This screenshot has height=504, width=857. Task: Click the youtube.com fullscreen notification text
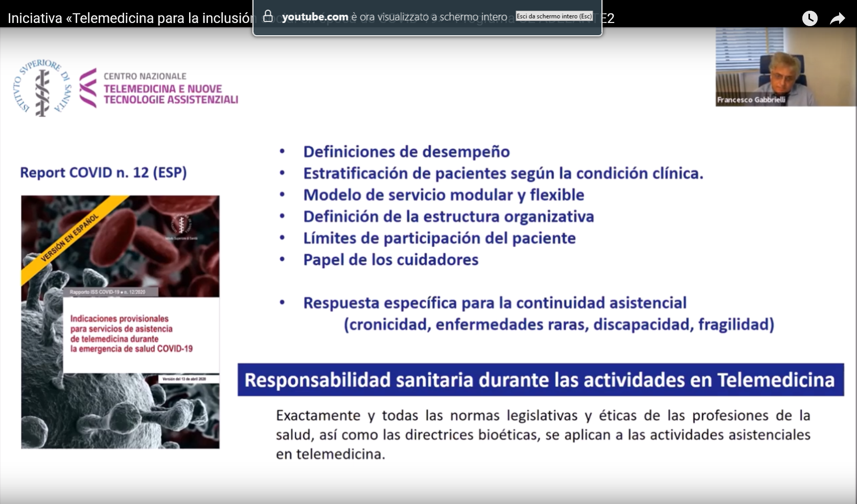(x=394, y=17)
